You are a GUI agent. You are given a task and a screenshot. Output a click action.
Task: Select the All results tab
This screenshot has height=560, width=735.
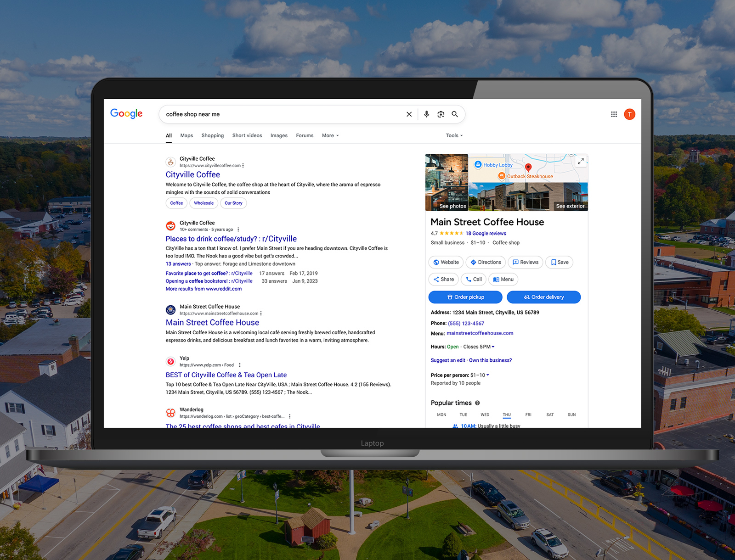tap(169, 136)
